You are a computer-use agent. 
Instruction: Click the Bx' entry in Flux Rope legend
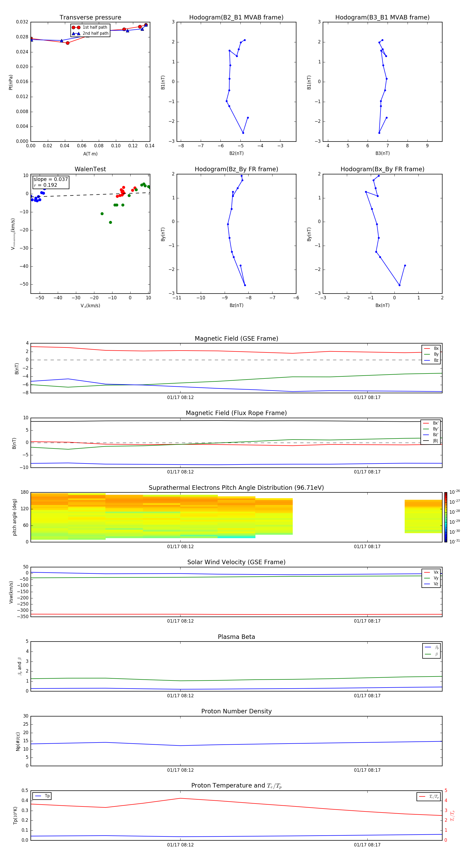431,423
